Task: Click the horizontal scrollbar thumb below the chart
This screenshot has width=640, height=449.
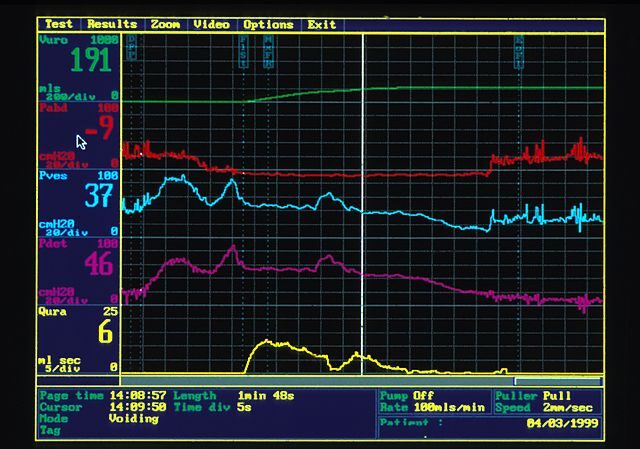Action: [557, 381]
